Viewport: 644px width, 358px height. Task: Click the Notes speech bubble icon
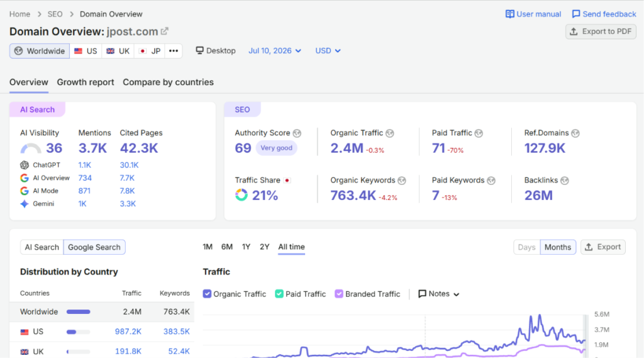tap(422, 294)
